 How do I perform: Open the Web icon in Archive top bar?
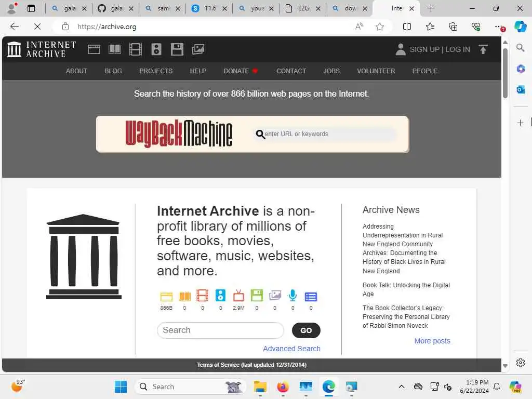(94, 49)
